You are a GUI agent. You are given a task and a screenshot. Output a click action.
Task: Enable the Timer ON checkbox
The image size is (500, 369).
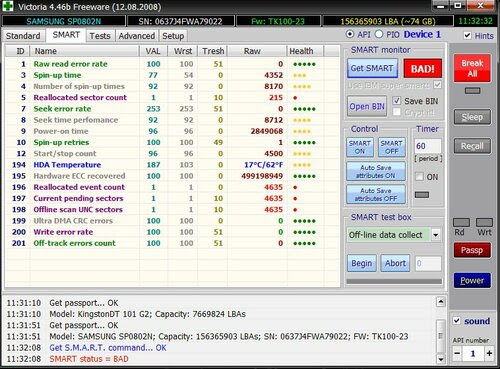point(419,177)
